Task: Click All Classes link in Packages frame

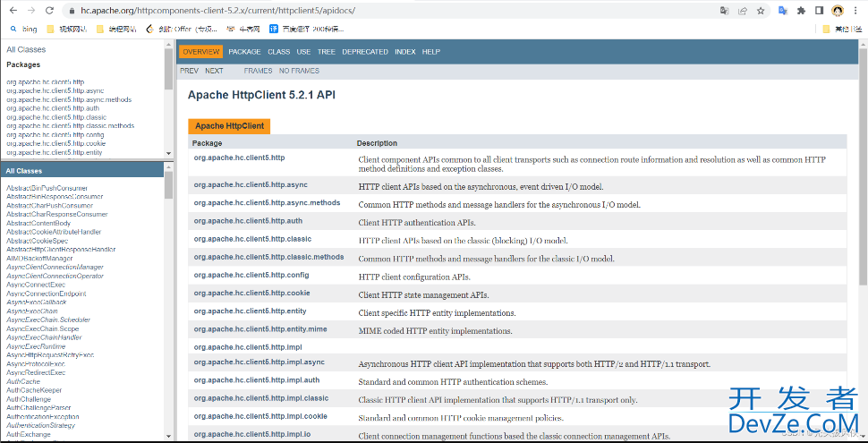Action: pyautogui.click(x=26, y=49)
